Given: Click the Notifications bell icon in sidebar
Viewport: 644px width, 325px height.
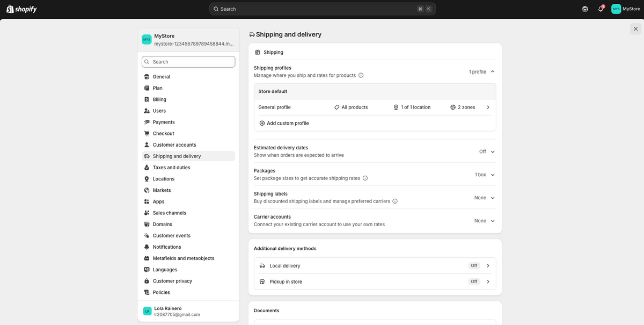Looking at the screenshot, I should coord(147,247).
